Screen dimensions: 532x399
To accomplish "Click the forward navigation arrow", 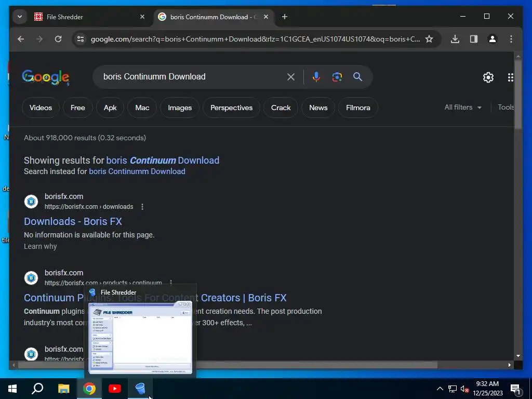I will 39,39.
